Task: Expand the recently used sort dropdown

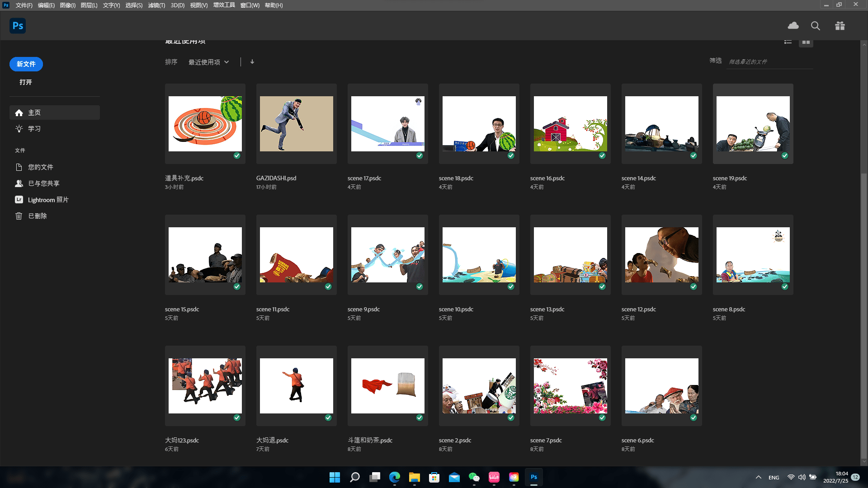Action: pyautogui.click(x=209, y=62)
